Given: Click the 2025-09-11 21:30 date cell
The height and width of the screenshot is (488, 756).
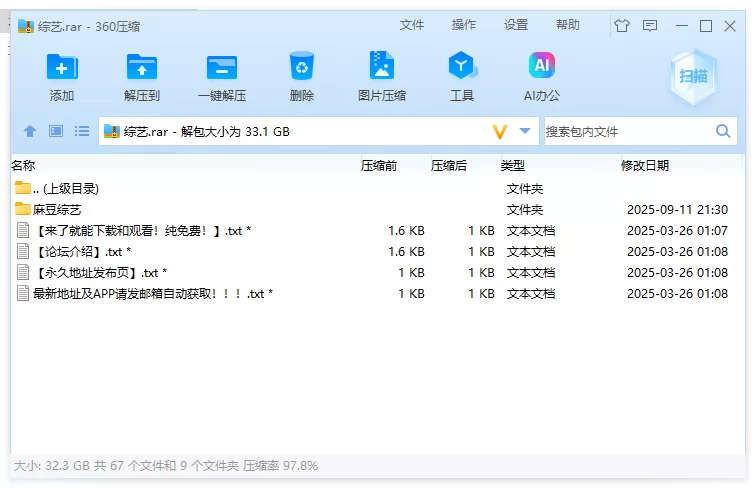Looking at the screenshot, I should (x=677, y=210).
